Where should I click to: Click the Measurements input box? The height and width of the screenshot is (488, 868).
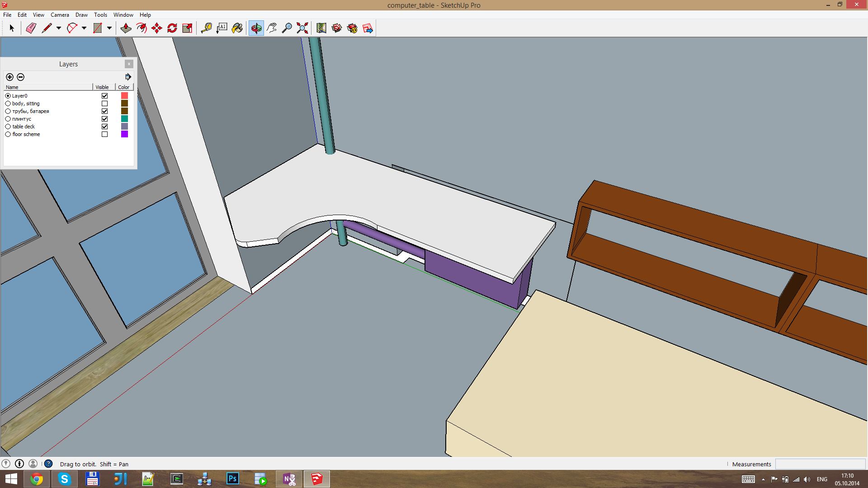(x=820, y=464)
